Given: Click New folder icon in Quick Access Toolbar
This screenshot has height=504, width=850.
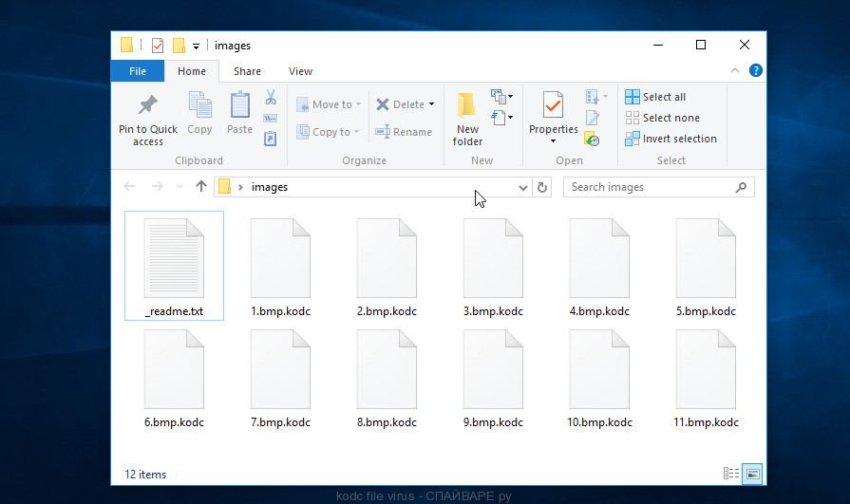Looking at the screenshot, I should 179,46.
